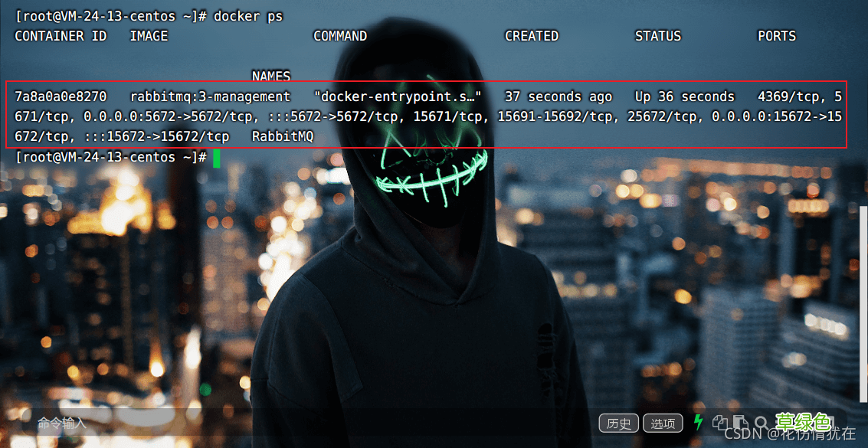Click the copy icon in bottom toolbar
This screenshot has width=868, height=448.
720,422
